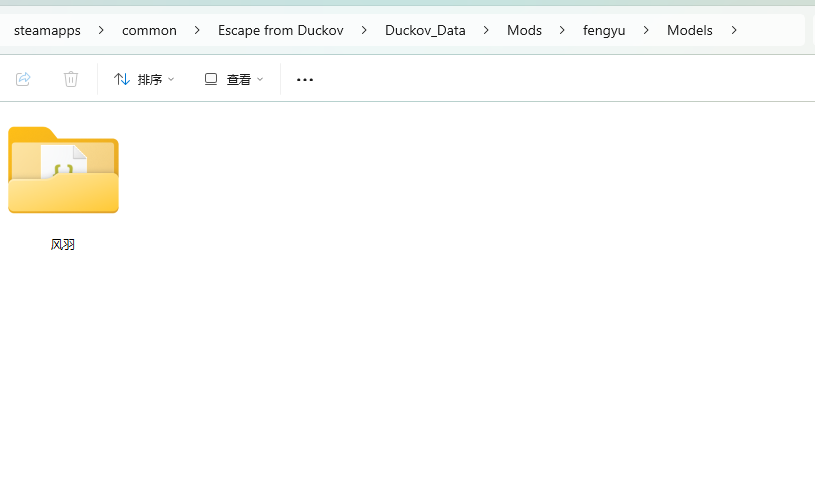Click the Models breadcrumb segment
815x488 pixels.
pyautogui.click(x=690, y=30)
